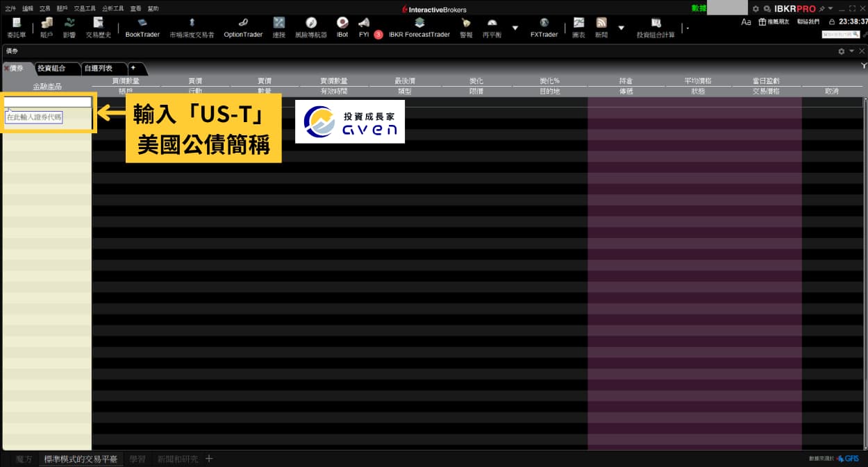Open 市場深度交易者 market depth trader
This screenshot has width=868, height=467.
192,28
